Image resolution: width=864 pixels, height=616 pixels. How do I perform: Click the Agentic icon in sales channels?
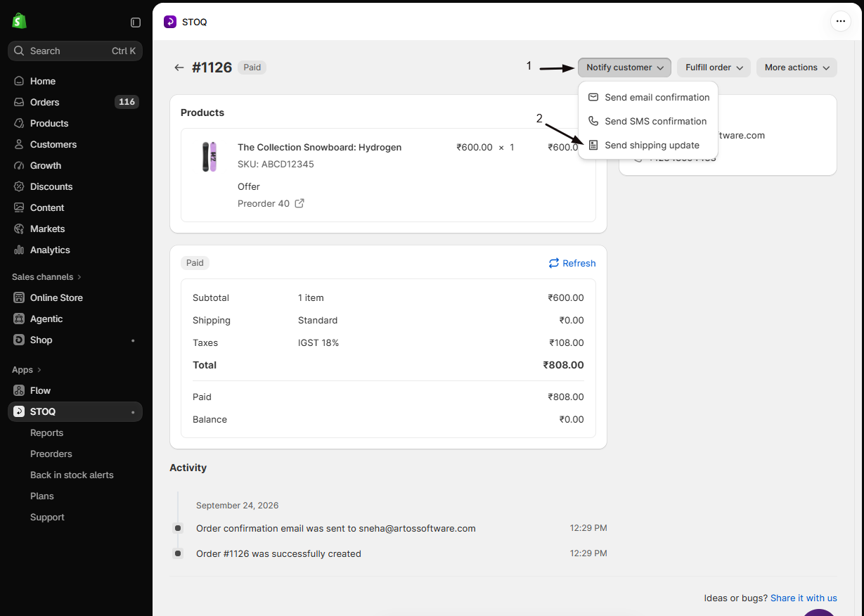click(19, 319)
